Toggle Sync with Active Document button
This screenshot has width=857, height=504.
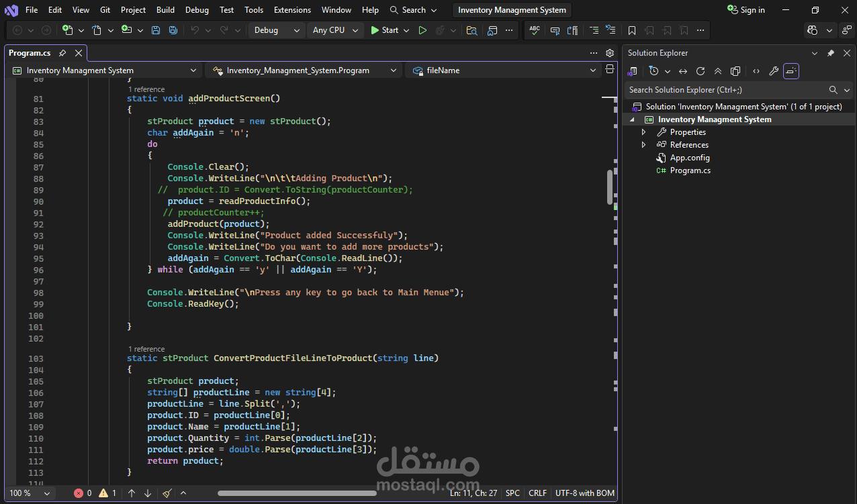pyautogui.click(x=683, y=71)
